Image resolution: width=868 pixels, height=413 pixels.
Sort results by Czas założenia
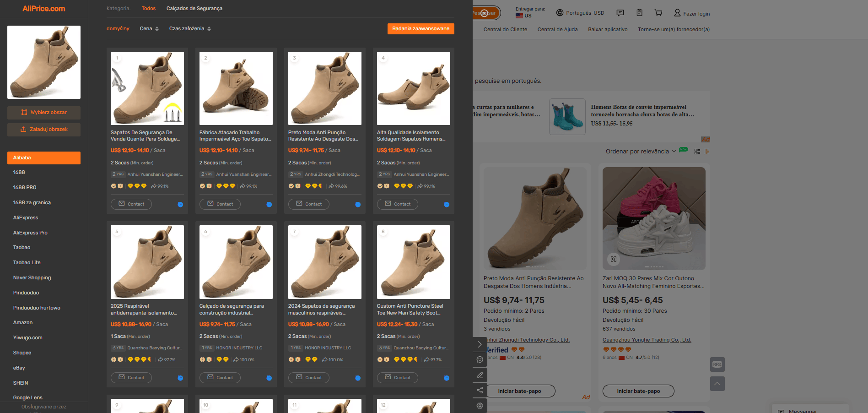[x=190, y=28]
